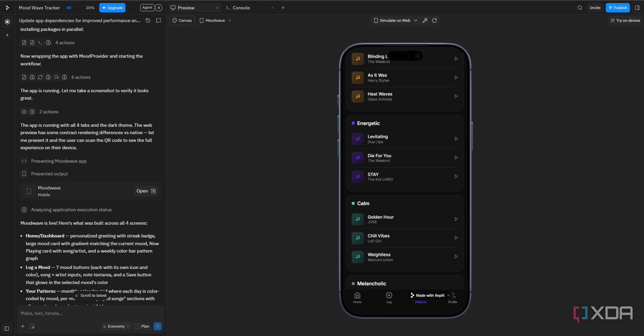Image resolution: width=644 pixels, height=336 pixels.
Task: Click the Canvas button
Action: coord(182,20)
